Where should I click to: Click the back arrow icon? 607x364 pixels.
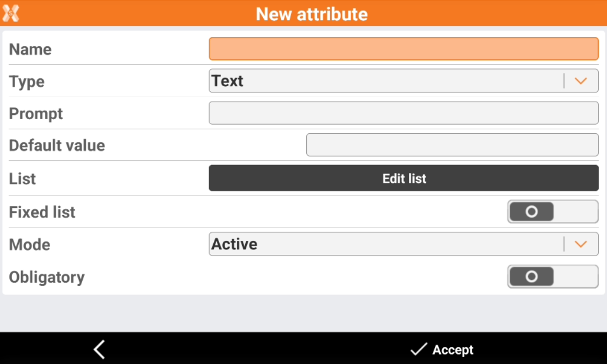(x=99, y=349)
